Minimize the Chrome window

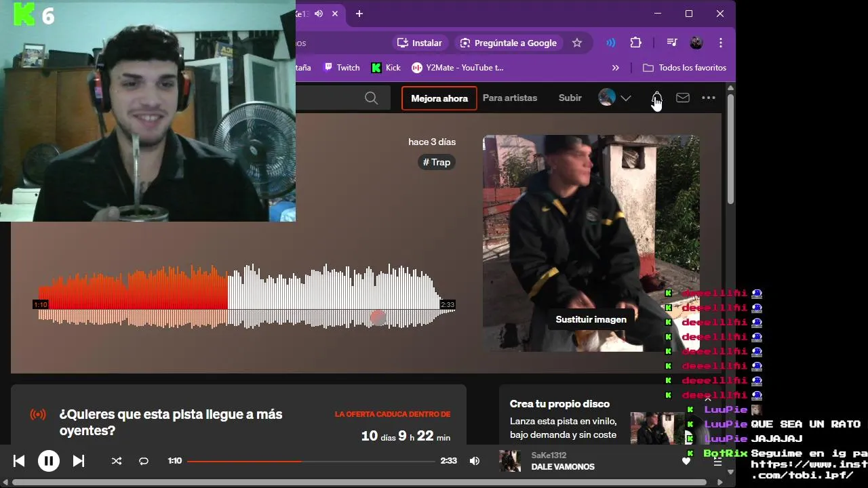click(658, 14)
